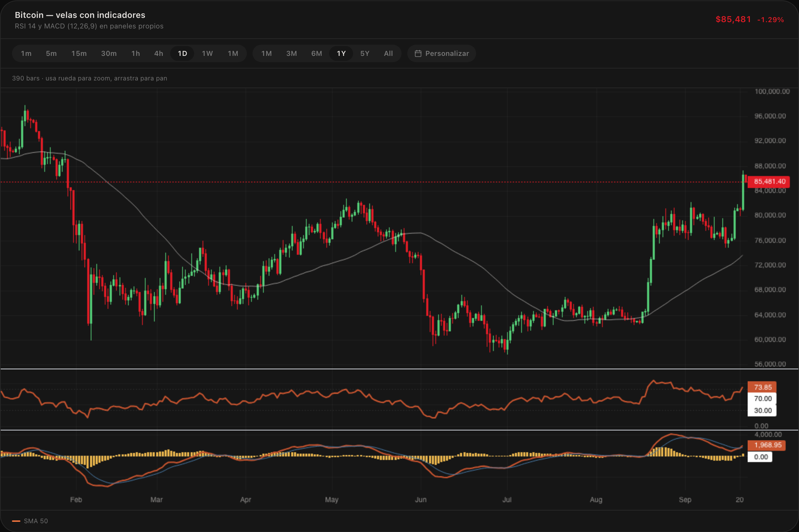Click the Apr label on time axis
799x532 pixels.
(x=245, y=500)
